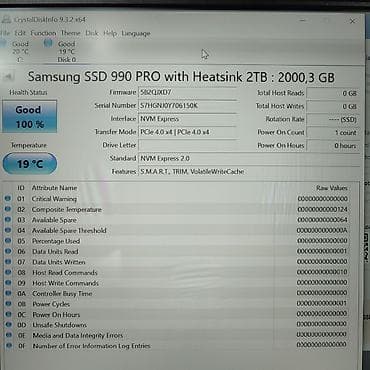370x370 pixels.
Task: Open the Function menu
Action: coord(43,33)
